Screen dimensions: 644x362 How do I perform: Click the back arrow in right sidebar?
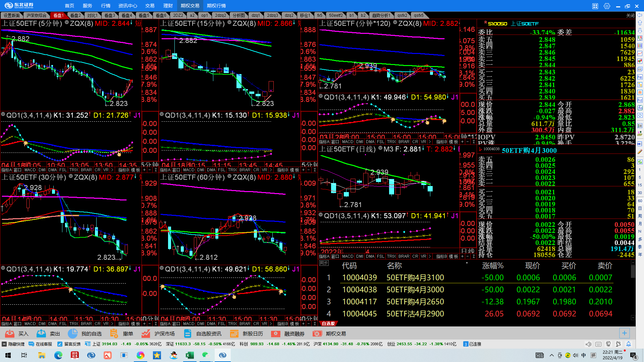pos(640,15)
